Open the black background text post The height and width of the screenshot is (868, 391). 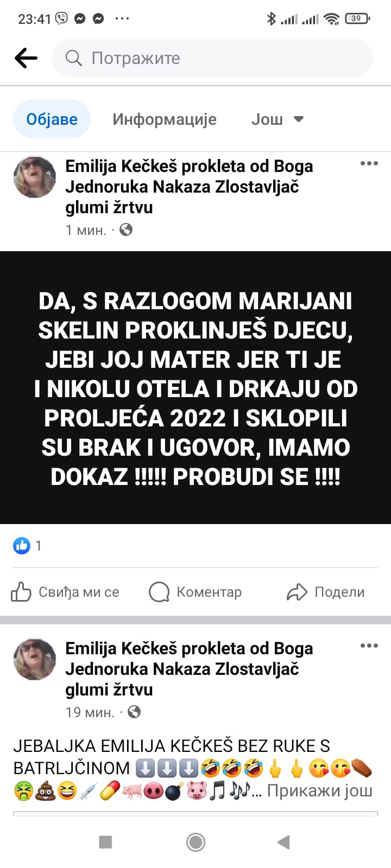tap(195, 387)
